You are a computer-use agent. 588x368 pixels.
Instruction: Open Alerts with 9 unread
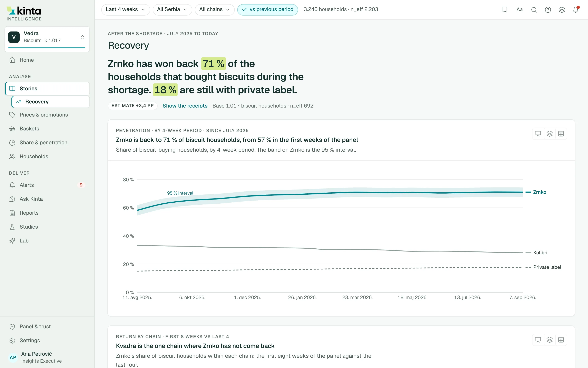(x=47, y=185)
